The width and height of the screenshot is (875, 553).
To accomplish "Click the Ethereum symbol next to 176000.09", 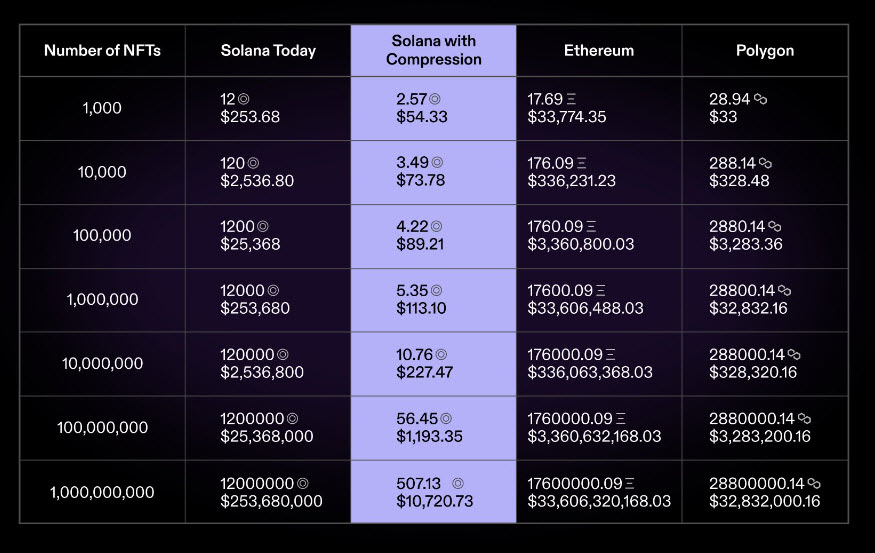I will tap(610, 355).
